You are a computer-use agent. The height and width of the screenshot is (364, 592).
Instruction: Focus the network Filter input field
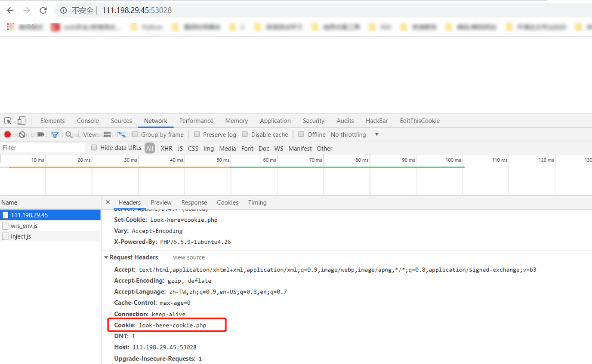(x=43, y=147)
